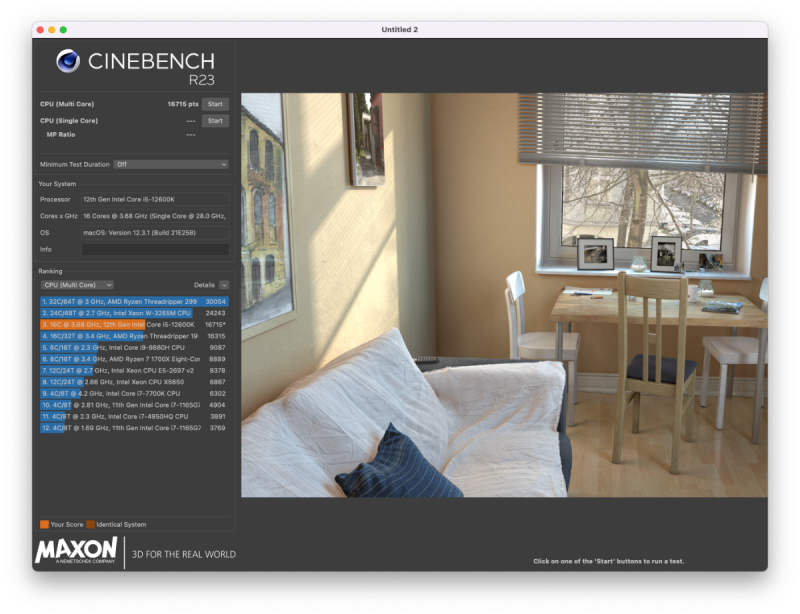Select ranking row 1 AMD Ryzen Threadripper 299
The width and height of the screenshot is (800, 614).
[x=134, y=302]
